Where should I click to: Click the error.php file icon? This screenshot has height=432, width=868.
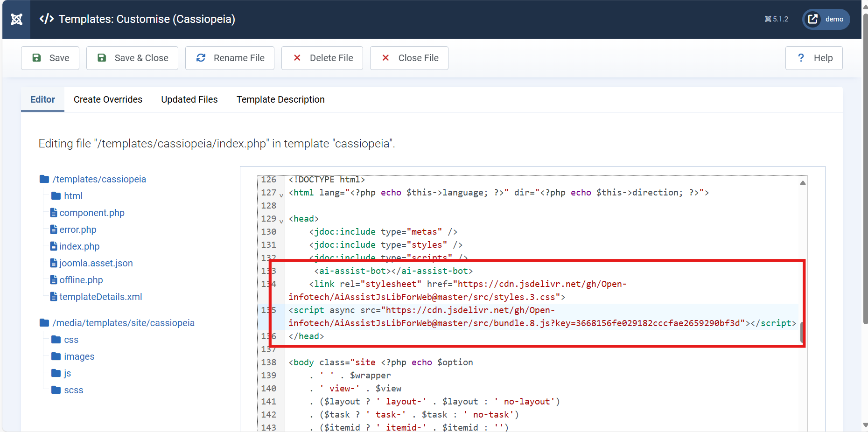pos(54,230)
